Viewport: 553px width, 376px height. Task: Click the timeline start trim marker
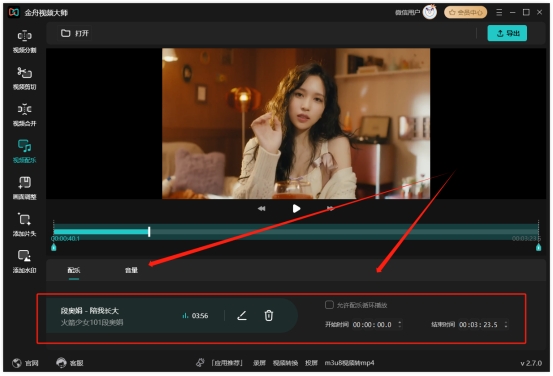(x=54, y=247)
